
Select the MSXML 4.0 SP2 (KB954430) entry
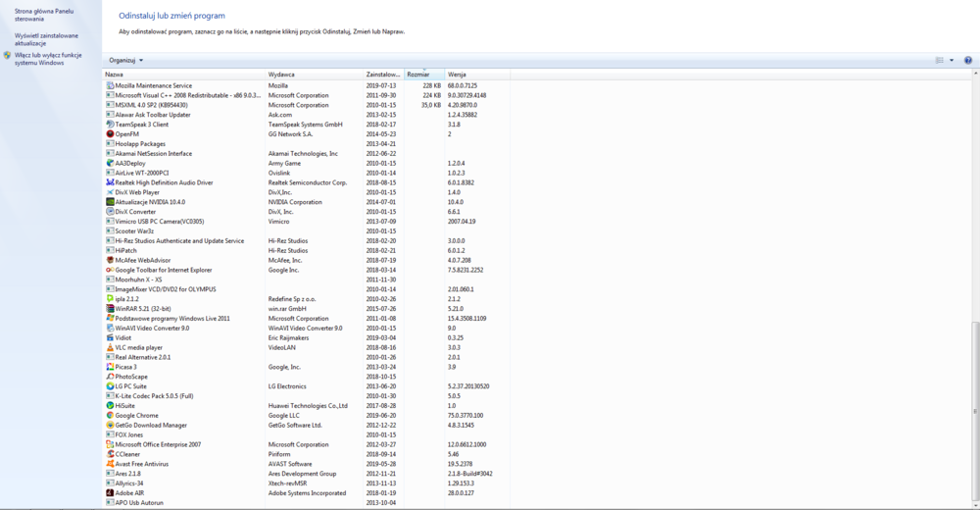tap(306, 105)
